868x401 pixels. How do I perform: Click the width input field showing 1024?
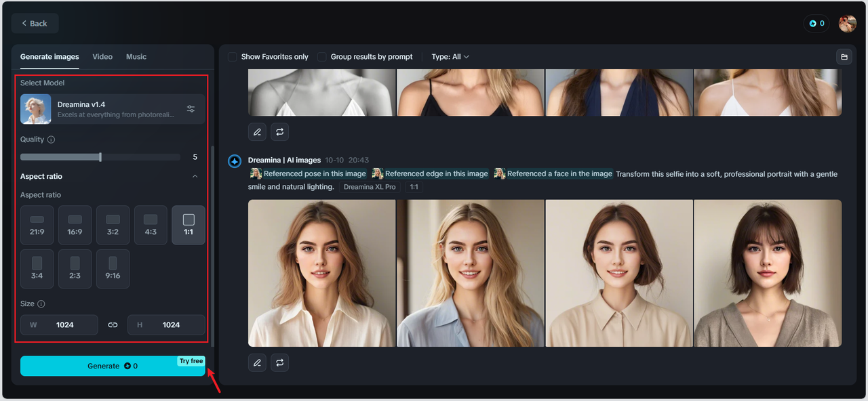pyautogui.click(x=59, y=325)
